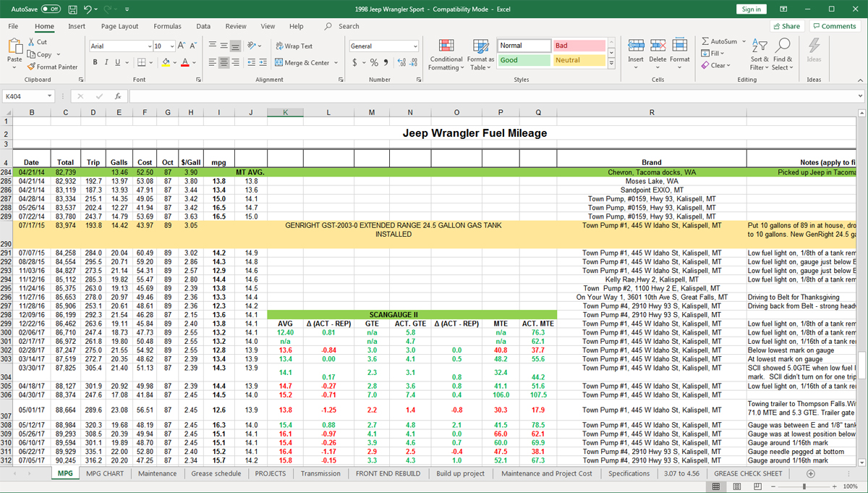Toggle the AutoSave switch

click(x=51, y=9)
